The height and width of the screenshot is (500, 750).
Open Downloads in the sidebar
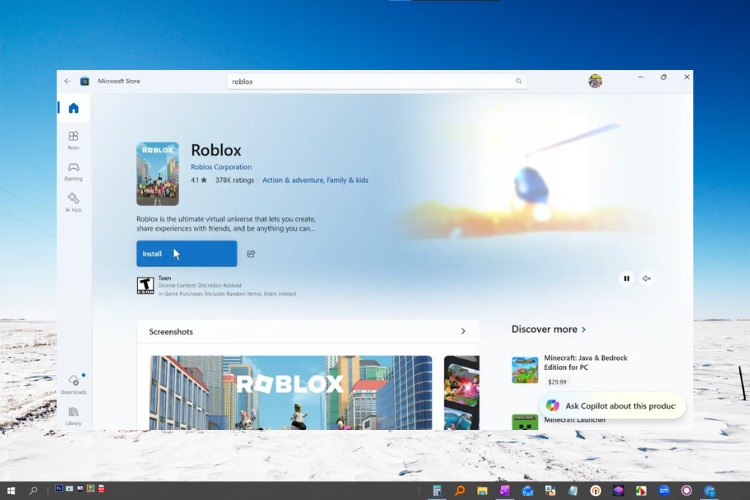point(73,385)
